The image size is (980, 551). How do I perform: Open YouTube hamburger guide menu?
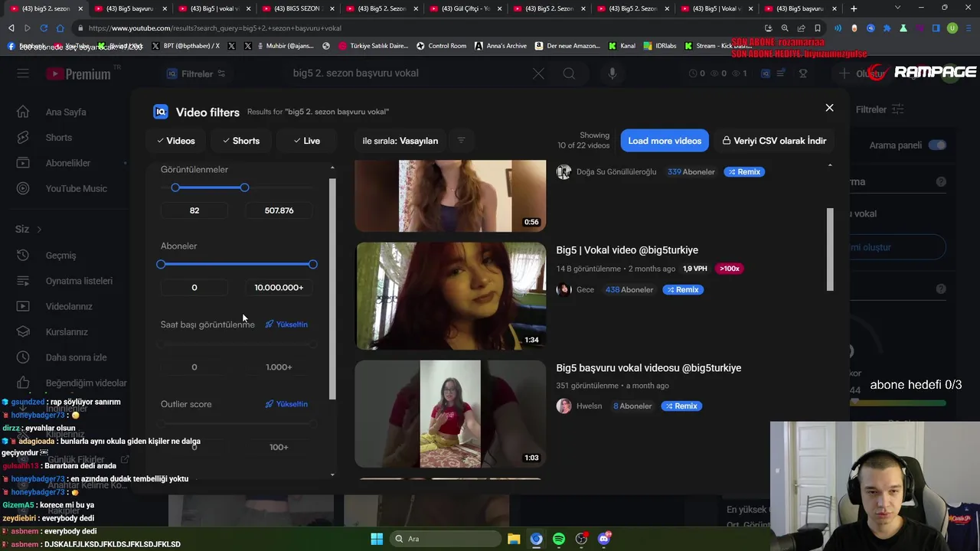point(23,73)
